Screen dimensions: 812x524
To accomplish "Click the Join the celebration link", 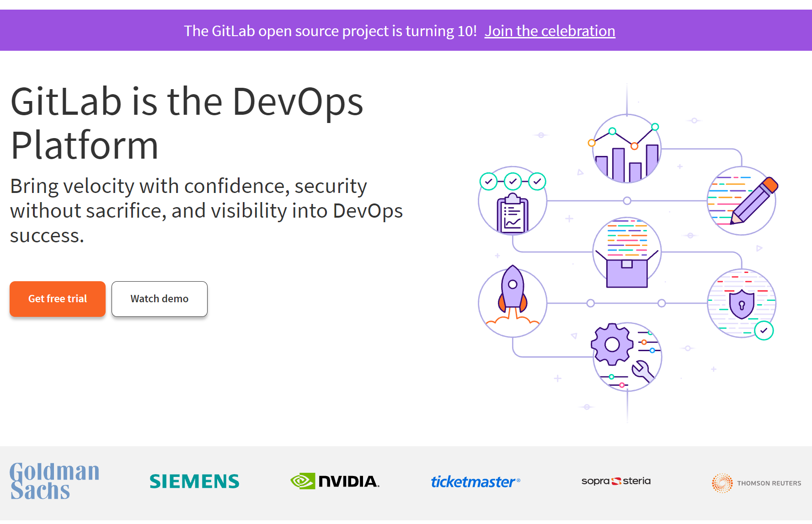I will pyautogui.click(x=550, y=31).
